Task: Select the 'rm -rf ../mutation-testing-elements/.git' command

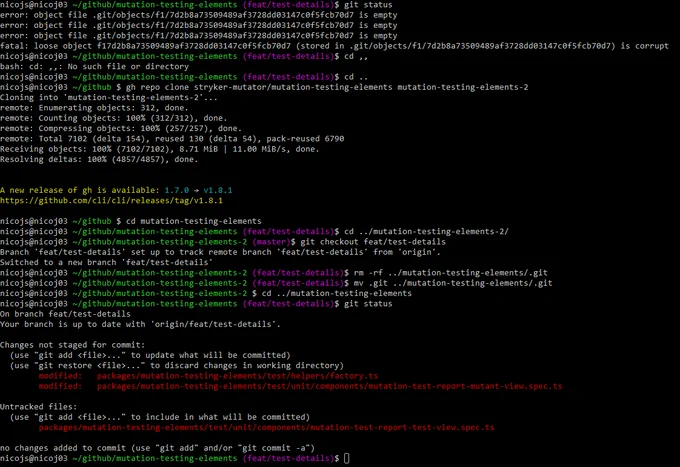Action: tap(451, 273)
